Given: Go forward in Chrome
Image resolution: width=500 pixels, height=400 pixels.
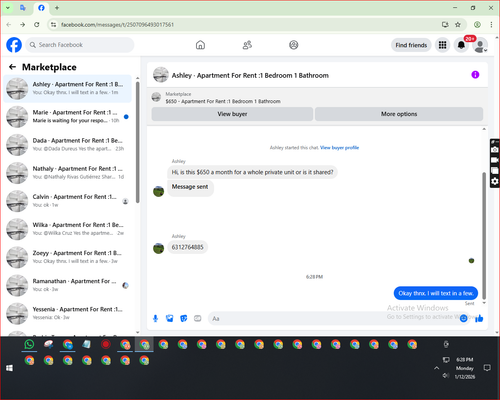Looking at the screenshot, I should tap(22, 24).
